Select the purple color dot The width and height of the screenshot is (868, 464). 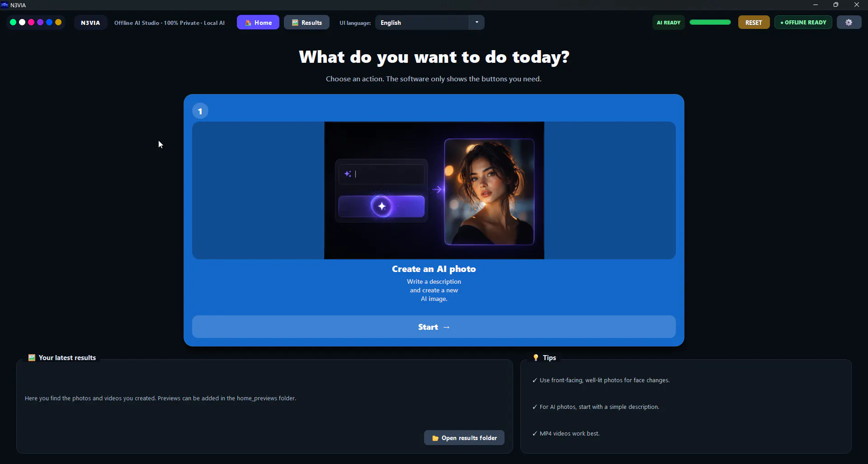point(40,22)
